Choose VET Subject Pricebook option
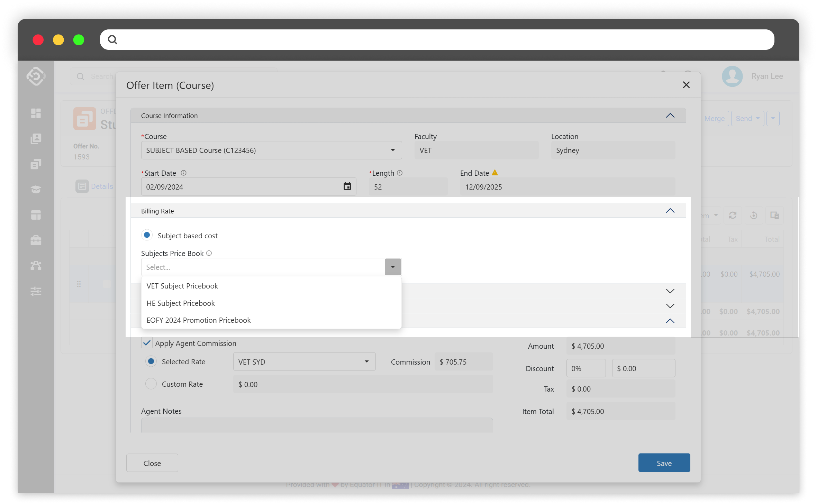This screenshot has width=817, height=504. click(182, 286)
